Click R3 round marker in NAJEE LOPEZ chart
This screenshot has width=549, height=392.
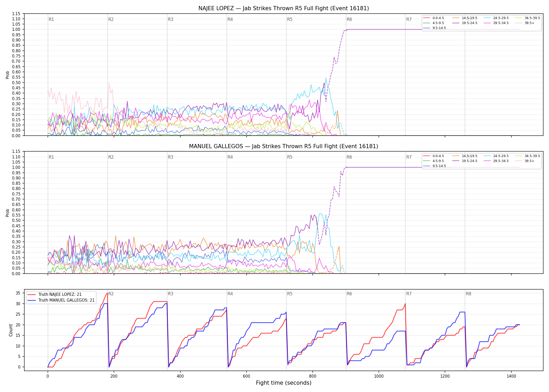[x=170, y=19]
